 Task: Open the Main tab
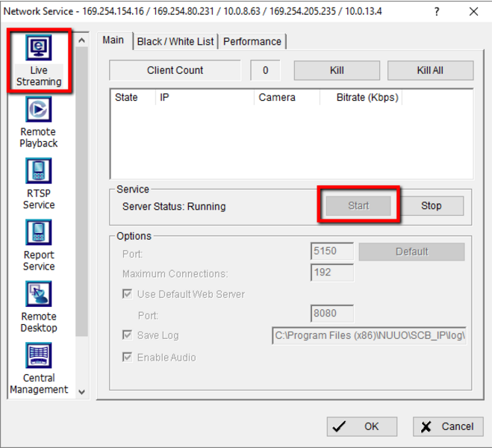113,40
